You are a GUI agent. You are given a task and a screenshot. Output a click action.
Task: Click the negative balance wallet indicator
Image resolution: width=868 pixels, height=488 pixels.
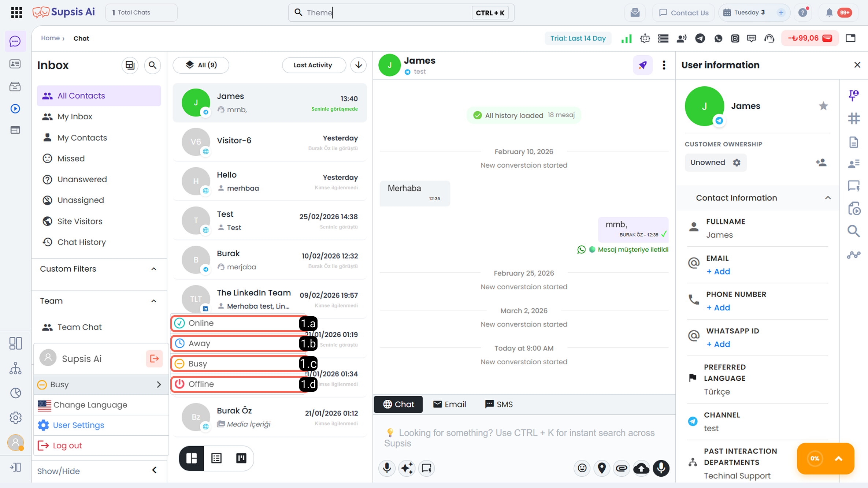point(810,38)
